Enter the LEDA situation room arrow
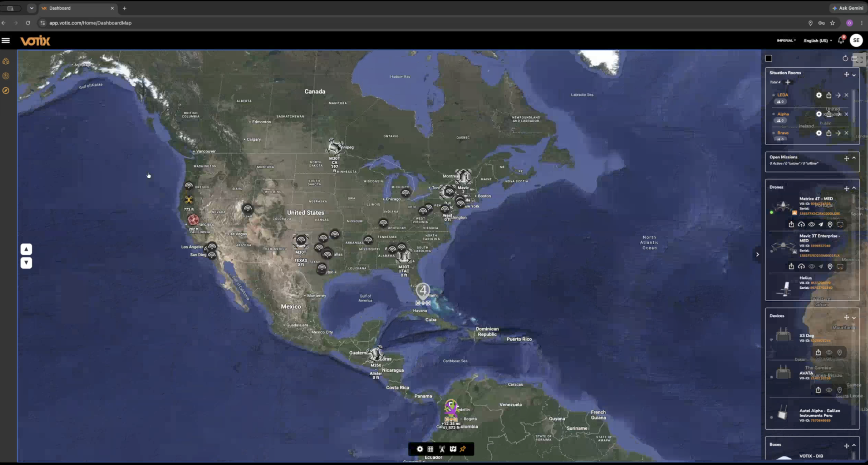 pyautogui.click(x=838, y=95)
